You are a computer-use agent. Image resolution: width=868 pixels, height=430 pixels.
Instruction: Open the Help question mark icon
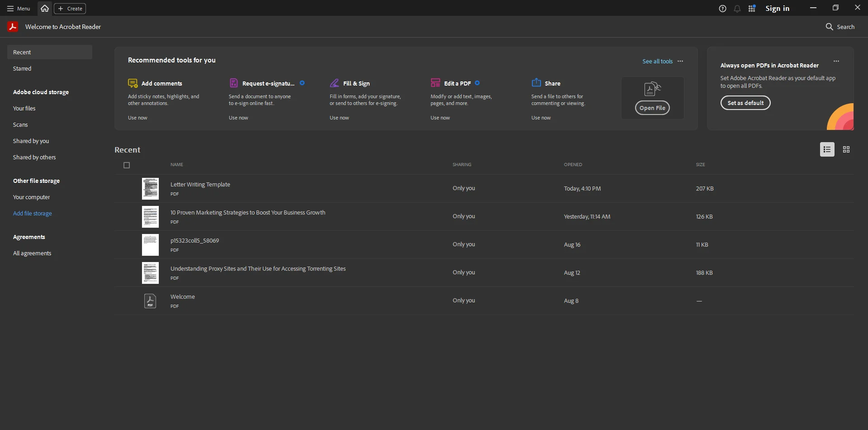[x=723, y=9]
